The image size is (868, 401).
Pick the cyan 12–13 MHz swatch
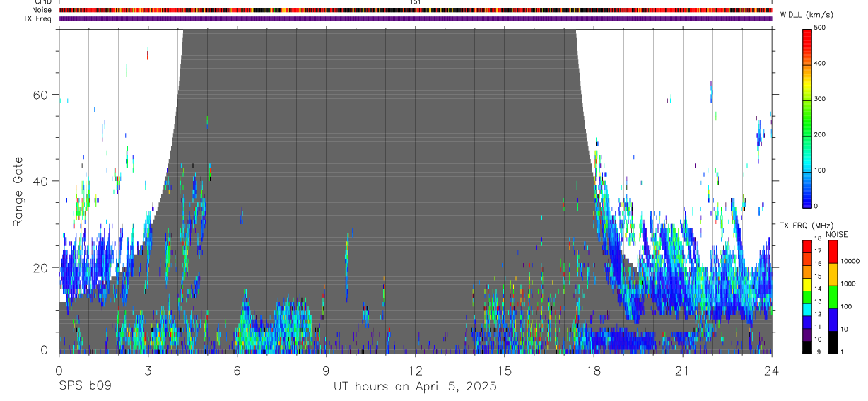(807, 309)
